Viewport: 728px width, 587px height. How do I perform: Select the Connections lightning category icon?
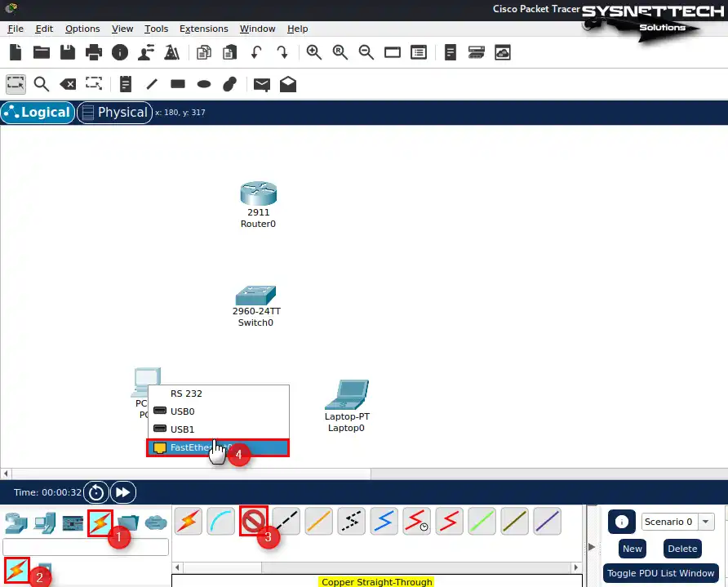click(x=100, y=523)
